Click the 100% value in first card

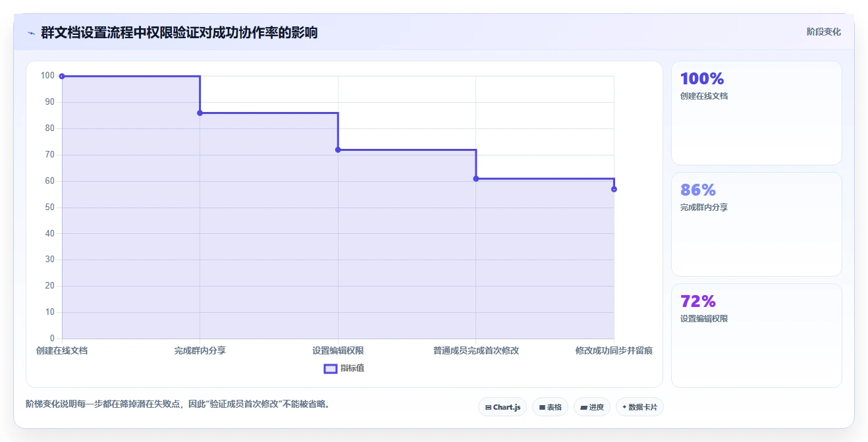click(x=702, y=79)
